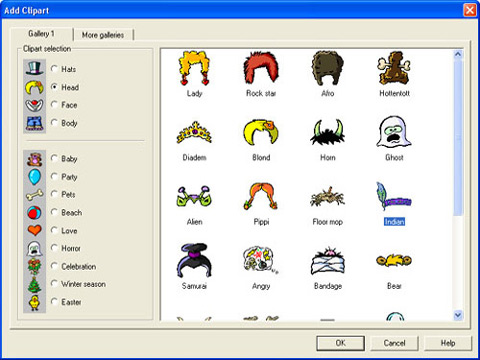
Task: Click the Cancel button
Action: (394, 343)
